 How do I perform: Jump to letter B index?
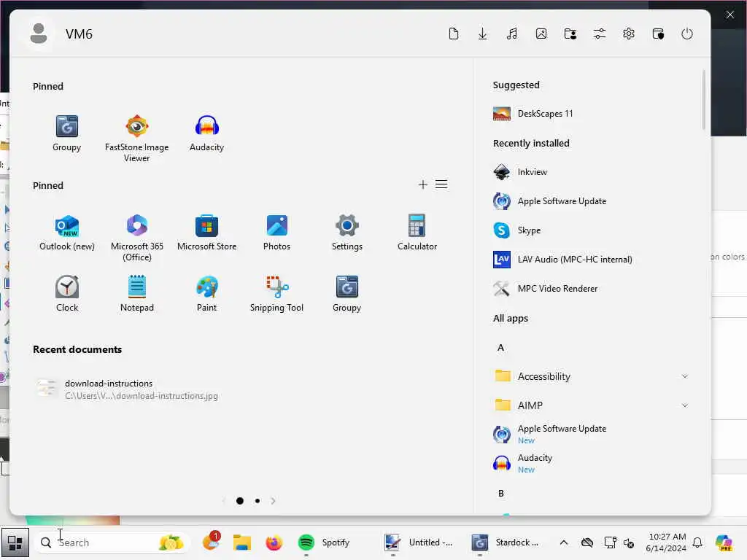(500, 494)
